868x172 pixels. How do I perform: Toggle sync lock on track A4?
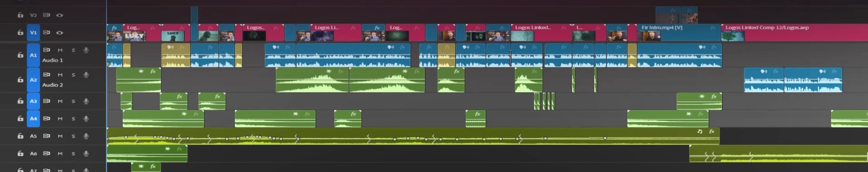pos(46,119)
